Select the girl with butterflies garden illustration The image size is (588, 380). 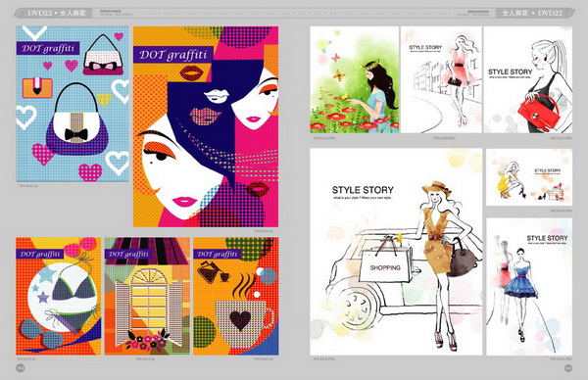point(354,79)
